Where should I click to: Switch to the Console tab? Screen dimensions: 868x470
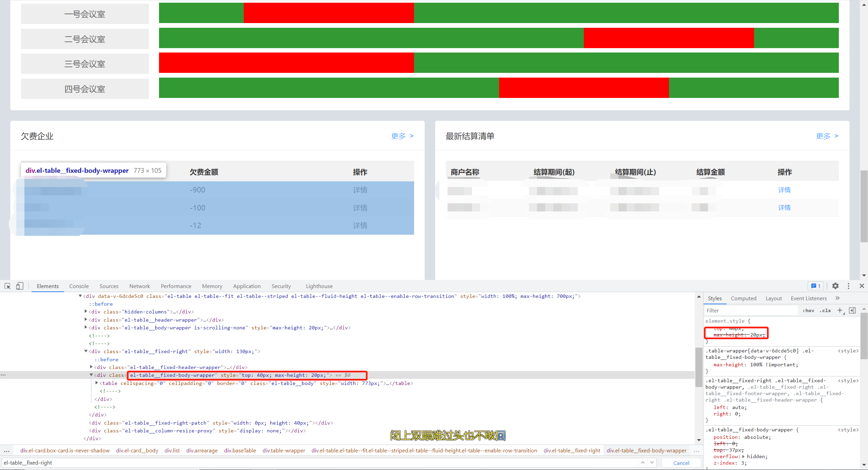79,286
